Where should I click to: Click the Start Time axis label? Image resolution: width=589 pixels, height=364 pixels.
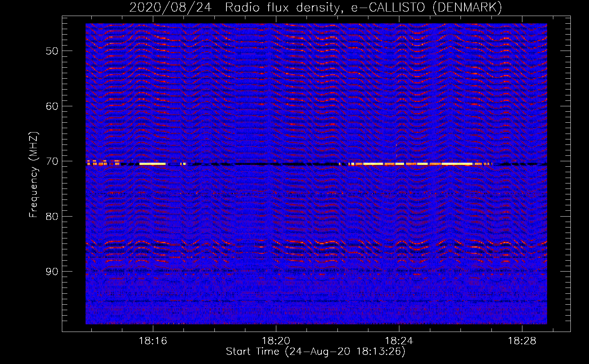click(315, 352)
